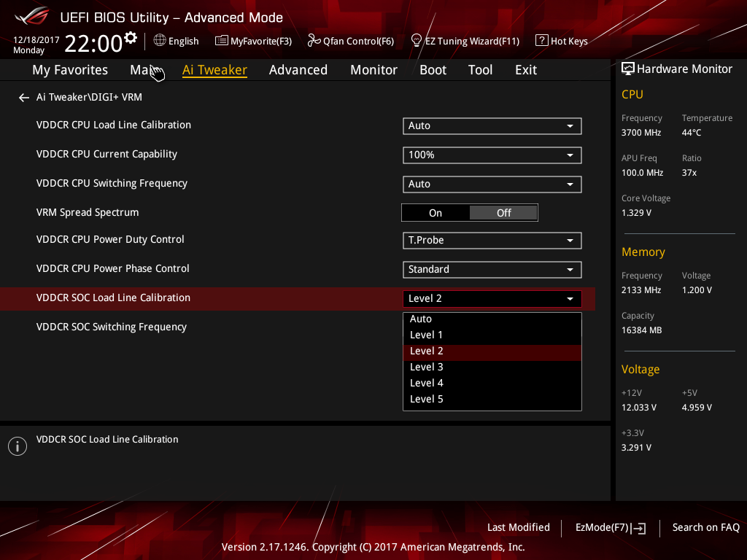
Task: Click the 22:00 clock display
Action: (93, 44)
